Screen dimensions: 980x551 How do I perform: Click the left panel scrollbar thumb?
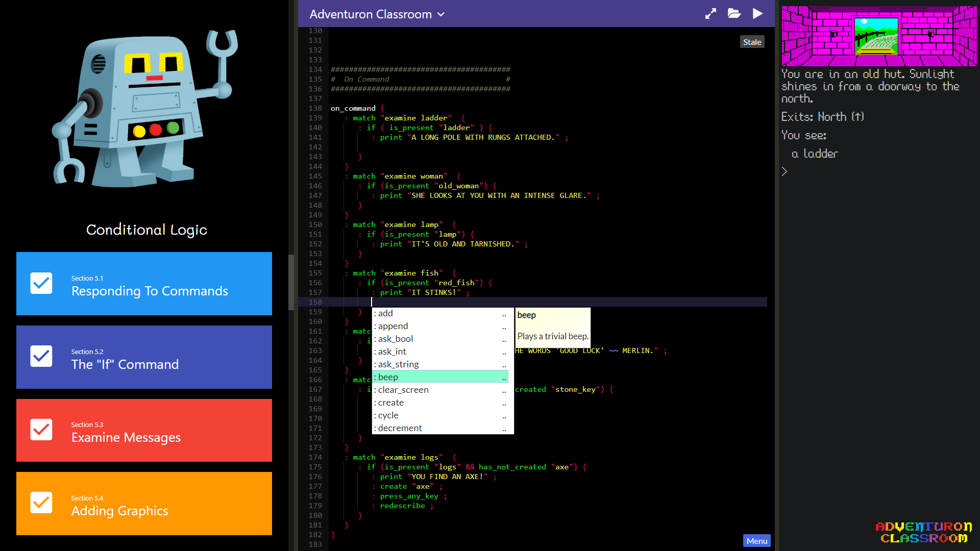[x=291, y=282]
